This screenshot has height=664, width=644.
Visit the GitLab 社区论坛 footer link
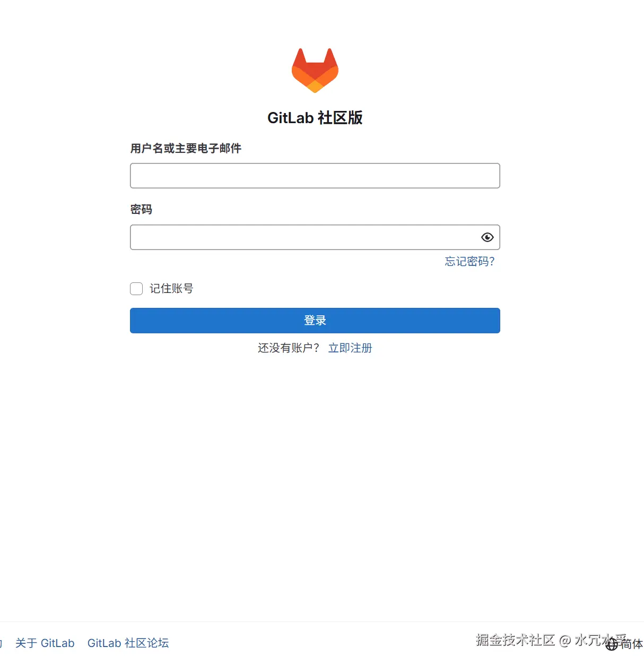[x=128, y=643]
